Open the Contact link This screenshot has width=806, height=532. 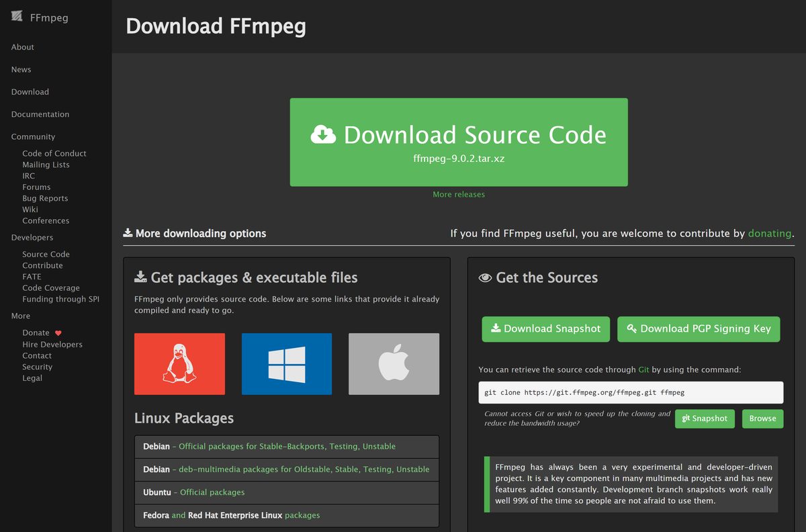click(37, 355)
